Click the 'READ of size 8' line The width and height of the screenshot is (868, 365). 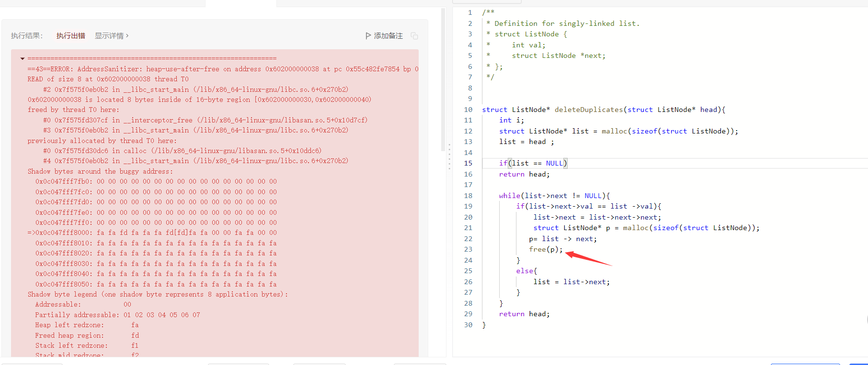(108, 79)
